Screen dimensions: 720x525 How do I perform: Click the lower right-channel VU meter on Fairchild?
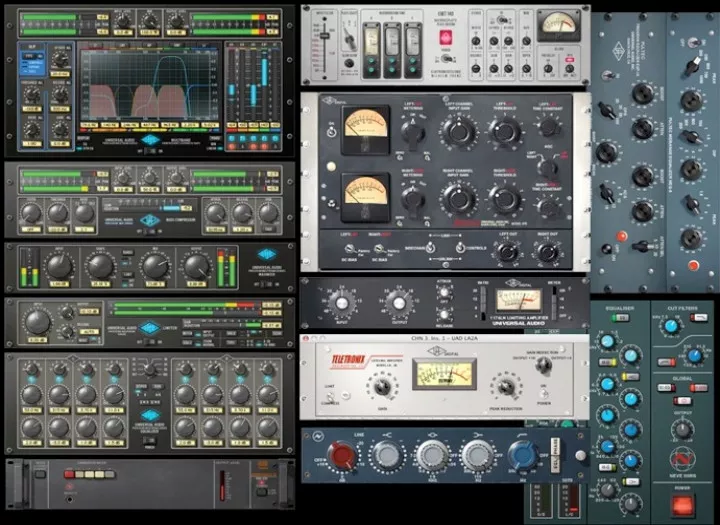pyautogui.click(x=366, y=198)
